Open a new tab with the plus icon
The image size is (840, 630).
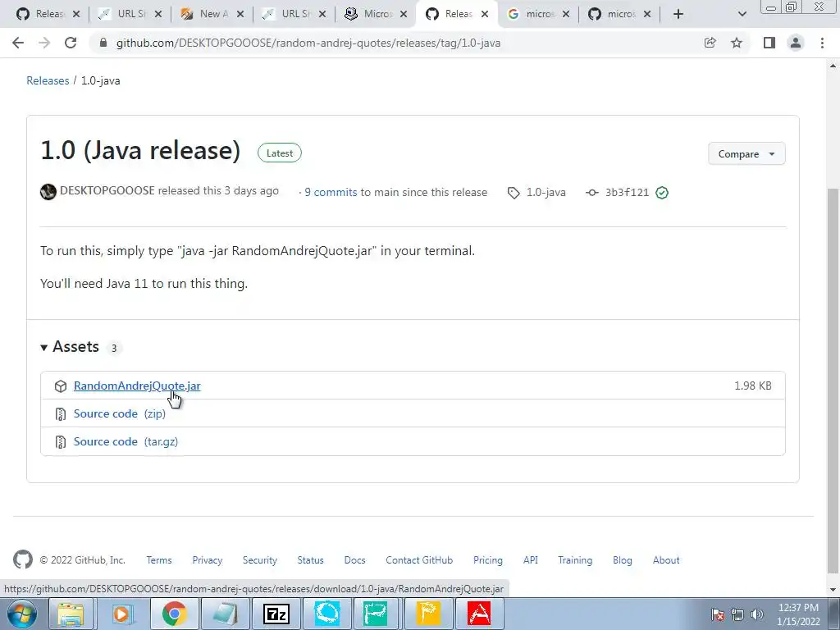coord(678,14)
